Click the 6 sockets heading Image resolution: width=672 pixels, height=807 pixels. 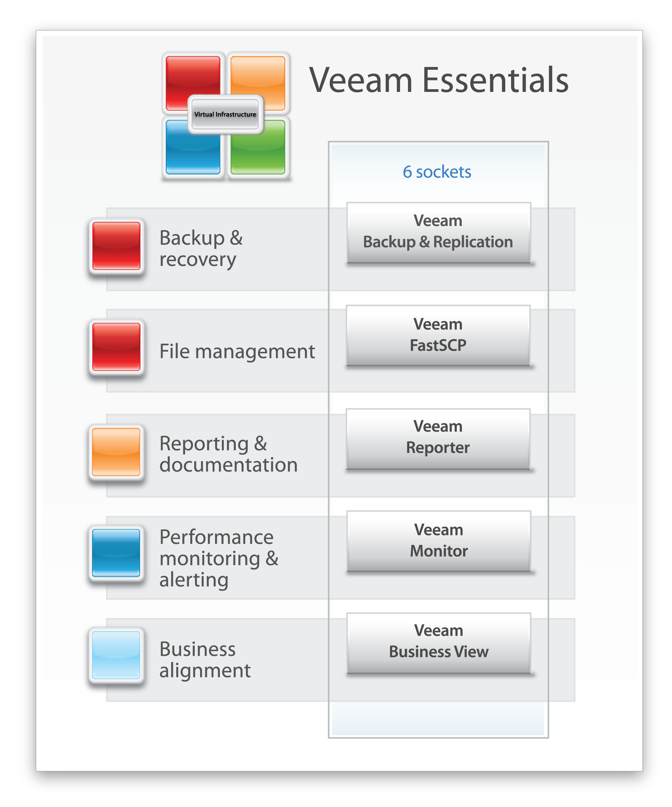437,172
